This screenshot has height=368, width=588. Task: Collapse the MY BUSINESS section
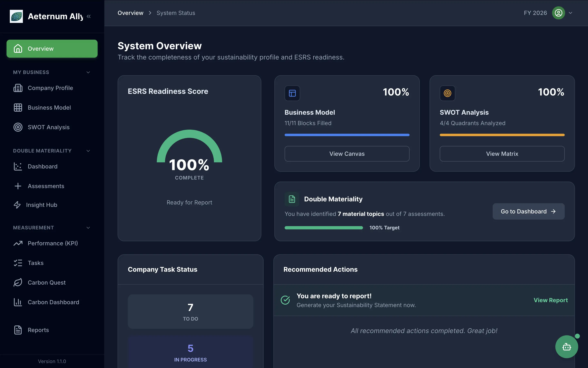click(x=88, y=72)
